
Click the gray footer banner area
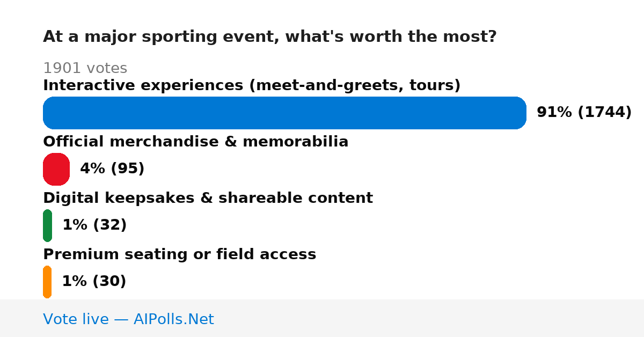pos(322,318)
